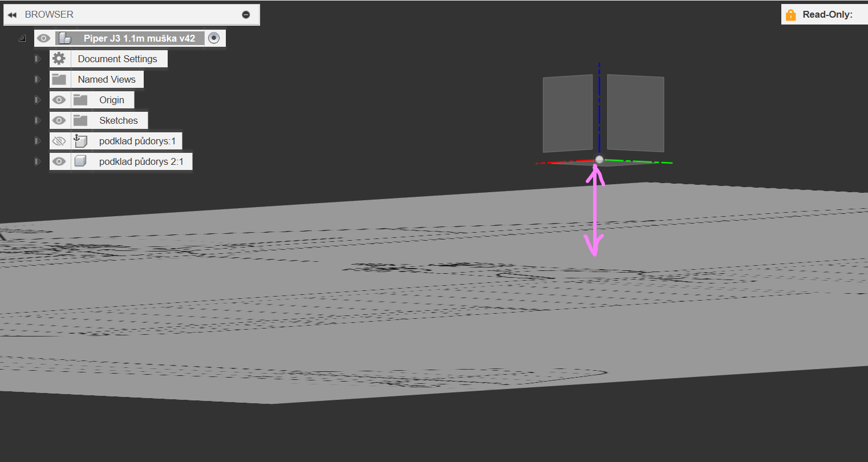Collapse the Piper J3 root tree node

[22, 38]
